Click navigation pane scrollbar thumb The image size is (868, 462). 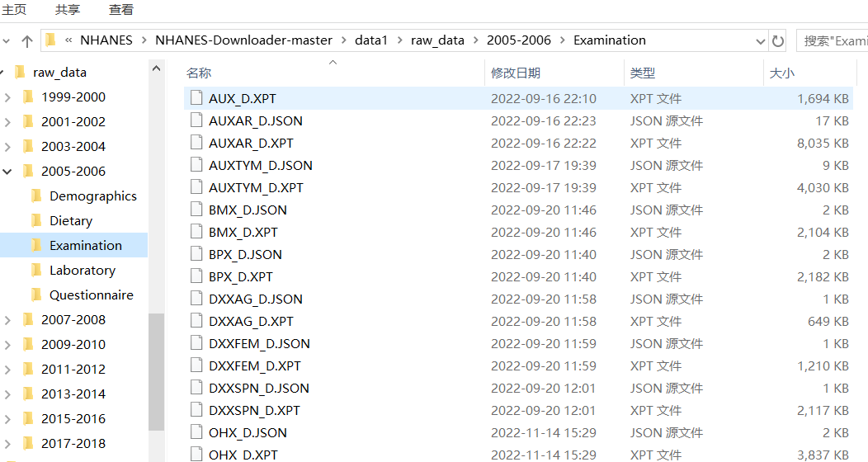pyautogui.click(x=156, y=372)
